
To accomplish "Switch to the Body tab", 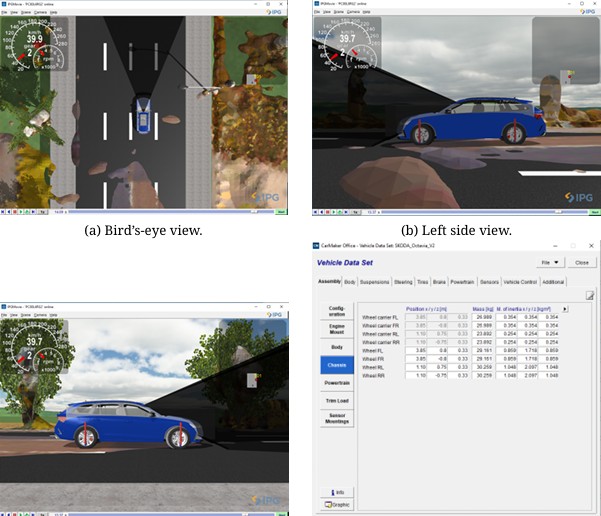I will (x=350, y=282).
